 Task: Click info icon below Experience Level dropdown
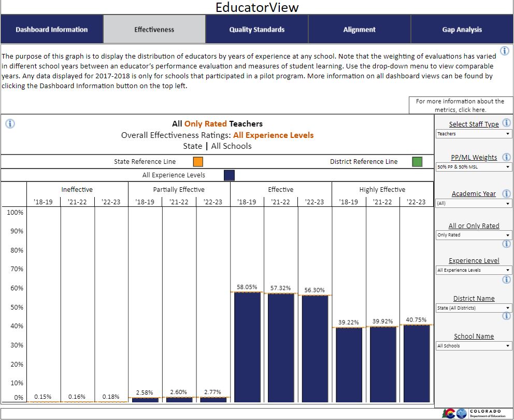click(x=506, y=279)
